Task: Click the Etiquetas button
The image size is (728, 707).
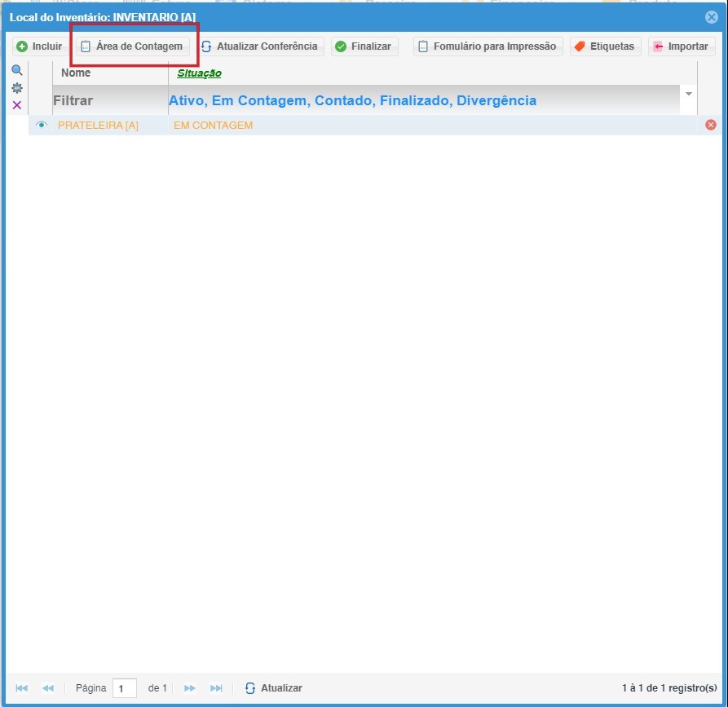Action: [605, 46]
